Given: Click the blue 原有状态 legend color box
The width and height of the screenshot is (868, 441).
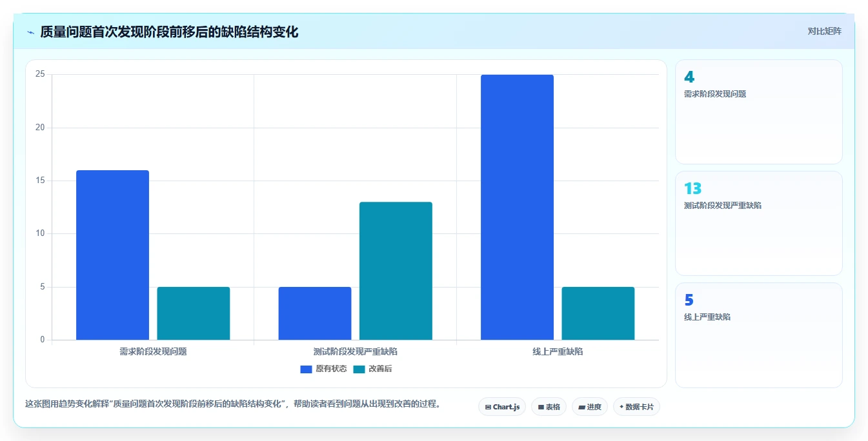Looking at the screenshot, I should click(x=306, y=369).
